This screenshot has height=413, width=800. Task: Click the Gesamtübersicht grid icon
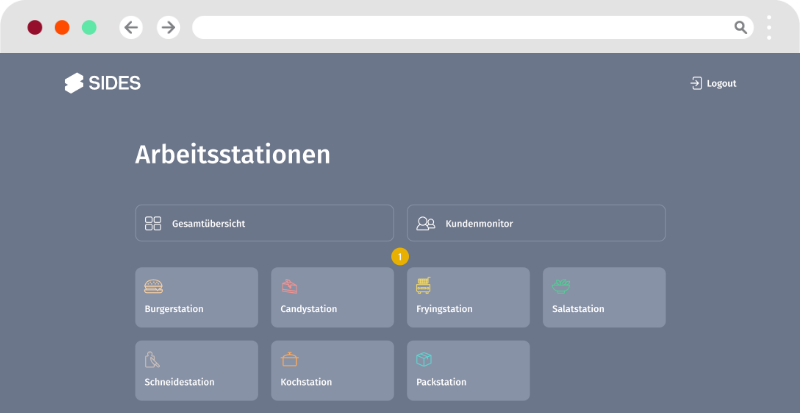[153, 223]
